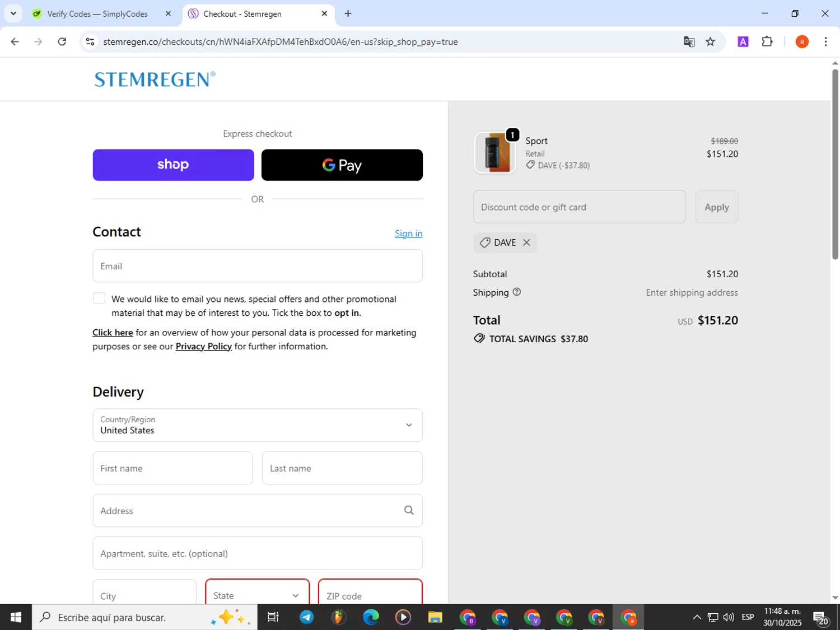
Task: Focus the First name field
Action: pos(172,468)
